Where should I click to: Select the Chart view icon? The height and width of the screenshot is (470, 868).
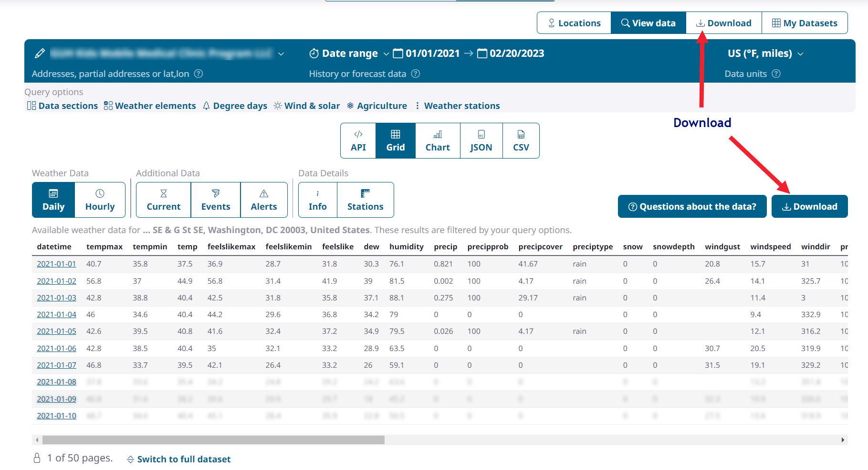pyautogui.click(x=437, y=140)
